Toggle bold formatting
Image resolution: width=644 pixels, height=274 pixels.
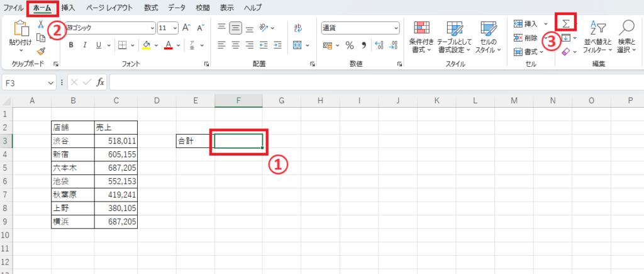pos(71,45)
